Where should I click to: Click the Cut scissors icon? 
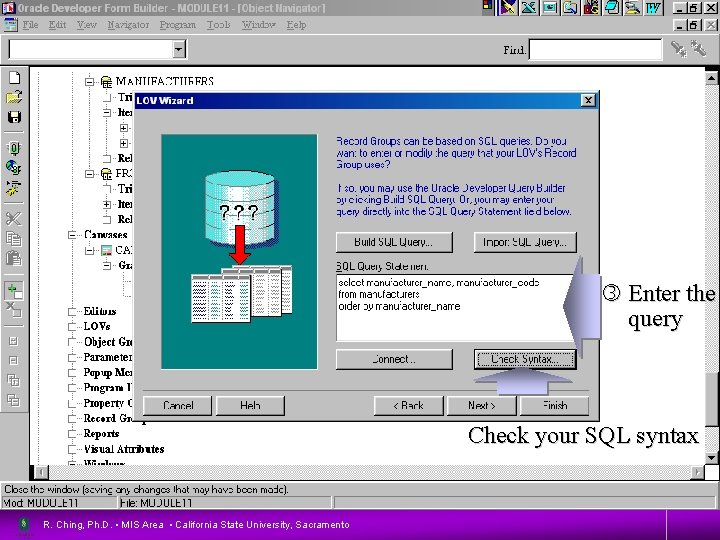pos(14,219)
